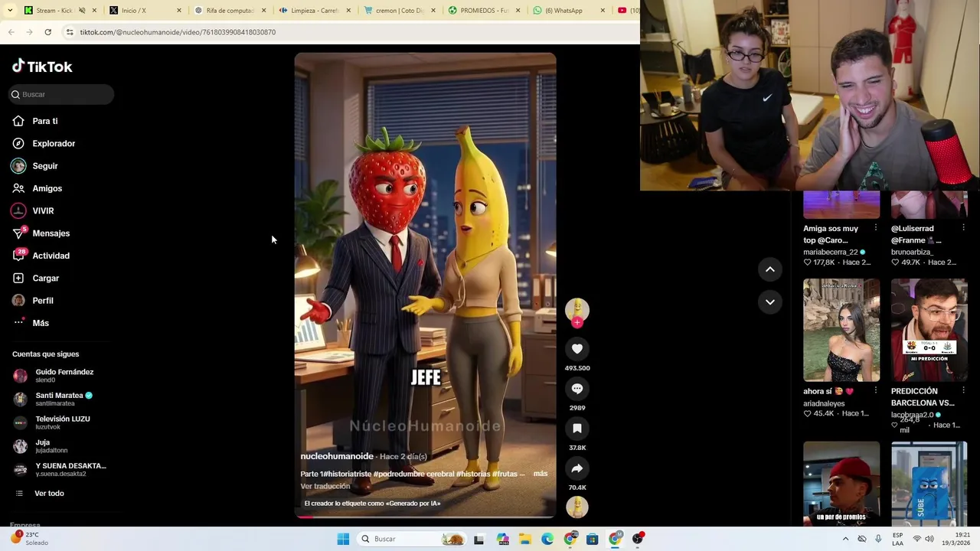Open 'PREDICCIÓN BARCELONA' video thumbnail
The width and height of the screenshot is (980, 551).
tap(929, 330)
